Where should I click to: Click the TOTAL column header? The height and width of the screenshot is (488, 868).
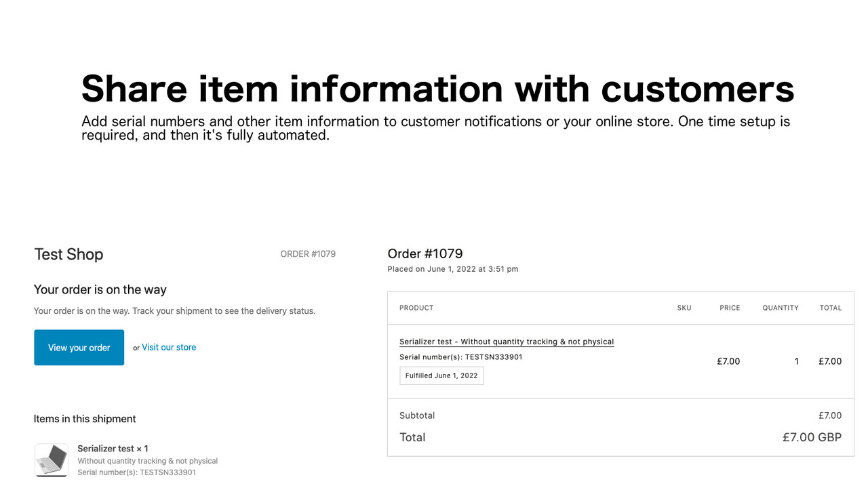point(830,308)
